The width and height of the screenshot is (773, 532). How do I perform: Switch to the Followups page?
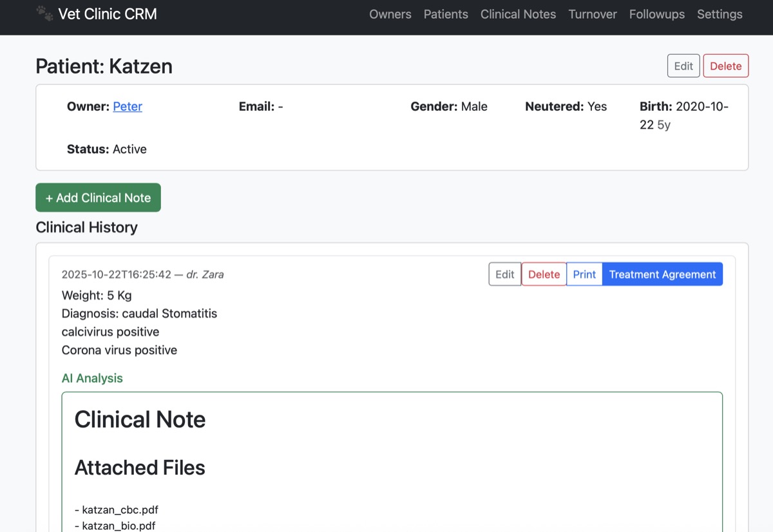[x=657, y=14]
